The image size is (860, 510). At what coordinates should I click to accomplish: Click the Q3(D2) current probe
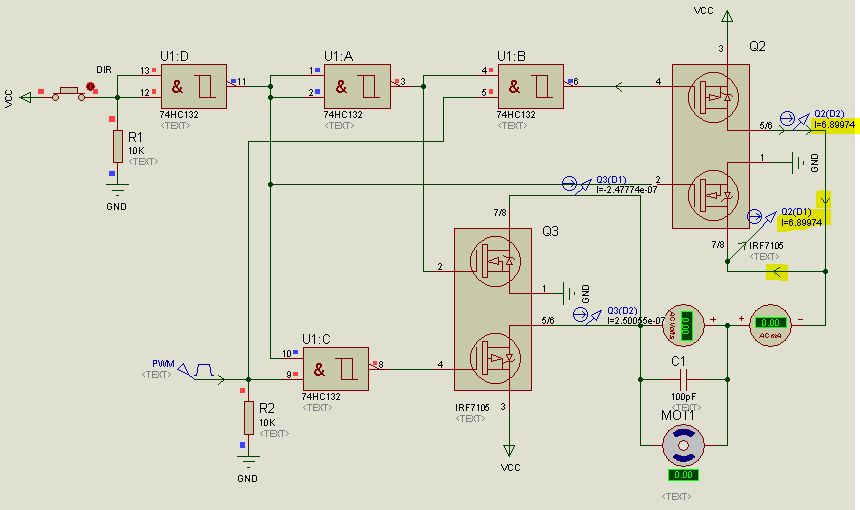(x=582, y=314)
